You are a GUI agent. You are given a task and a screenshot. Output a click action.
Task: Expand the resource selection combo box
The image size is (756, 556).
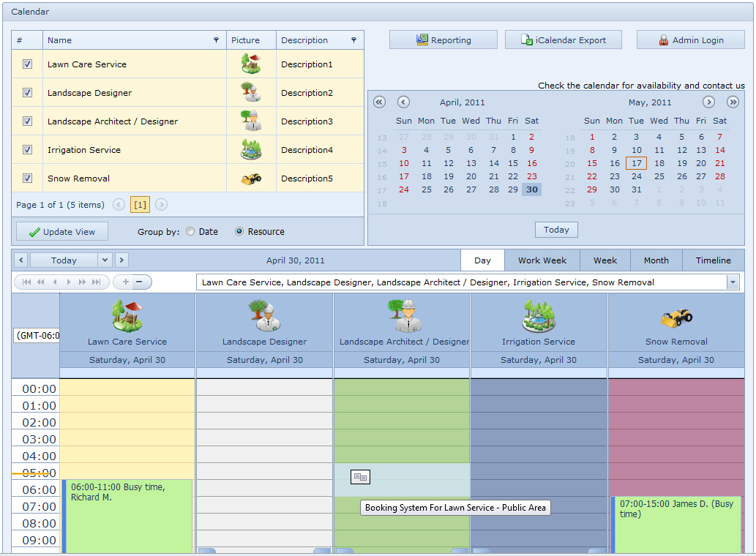click(733, 282)
